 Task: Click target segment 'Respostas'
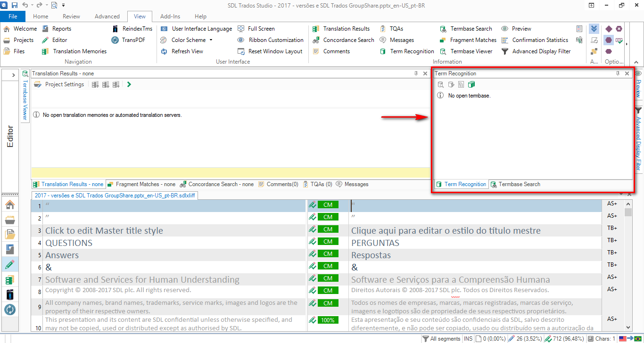371,255
